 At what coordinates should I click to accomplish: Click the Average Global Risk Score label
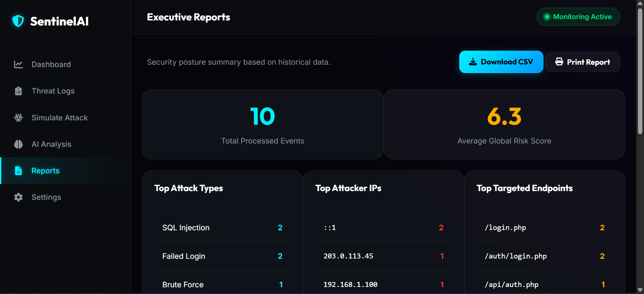[504, 141]
